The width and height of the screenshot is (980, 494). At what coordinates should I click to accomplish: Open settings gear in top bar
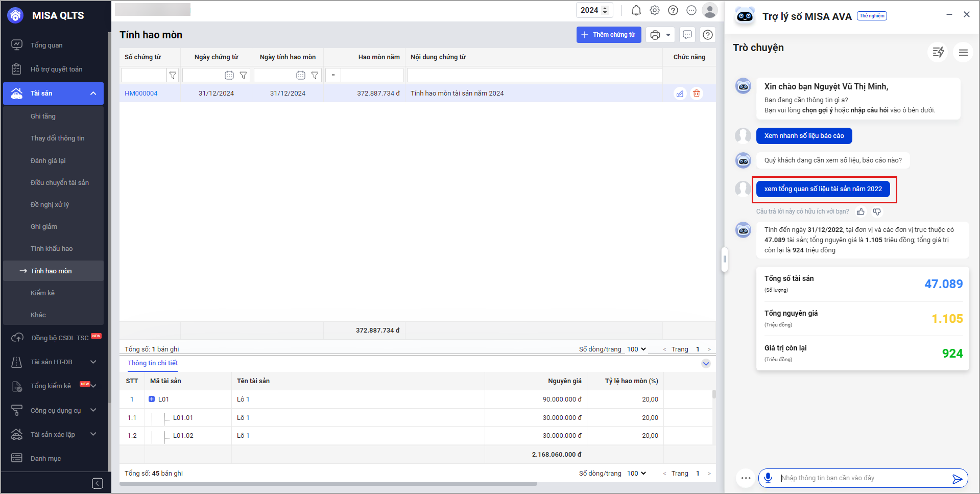(654, 10)
